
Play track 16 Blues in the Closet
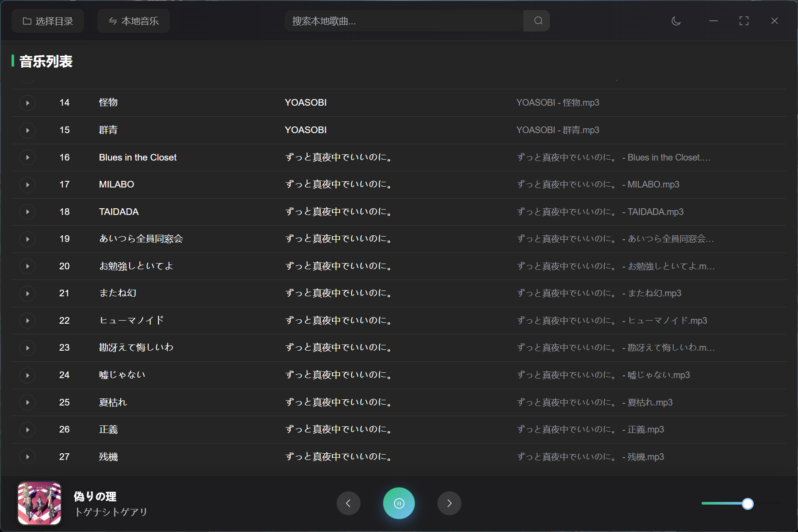[27, 157]
